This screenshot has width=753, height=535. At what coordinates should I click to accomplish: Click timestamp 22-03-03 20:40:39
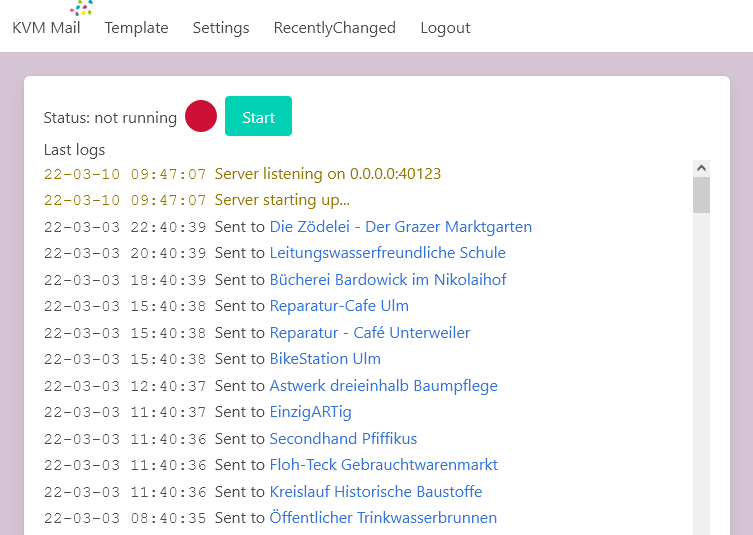click(125, 253)
